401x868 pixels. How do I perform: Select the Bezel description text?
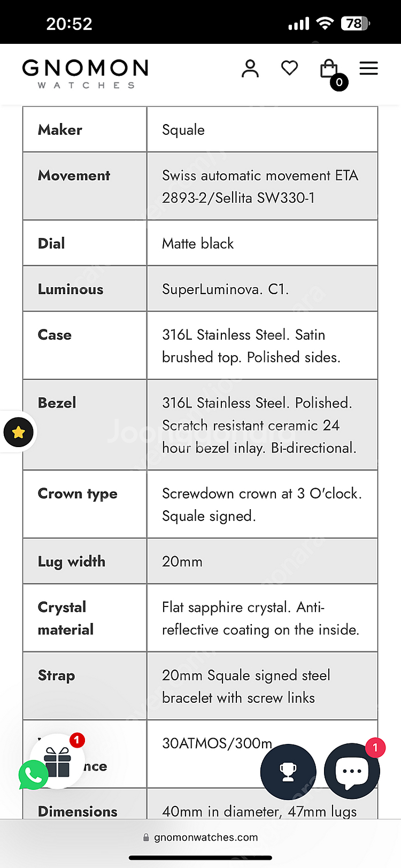[x=260, y=425]
